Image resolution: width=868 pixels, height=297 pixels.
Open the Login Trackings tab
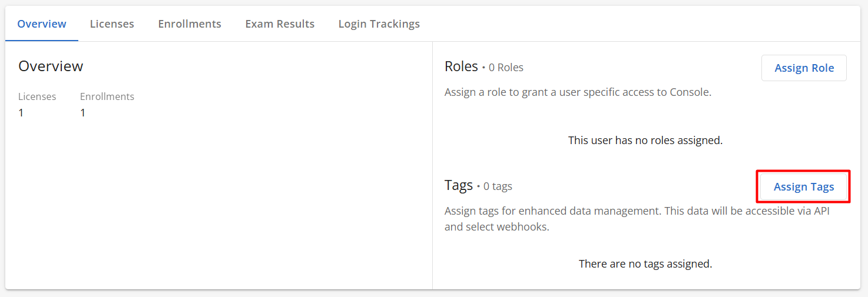[x=379, y=24]
